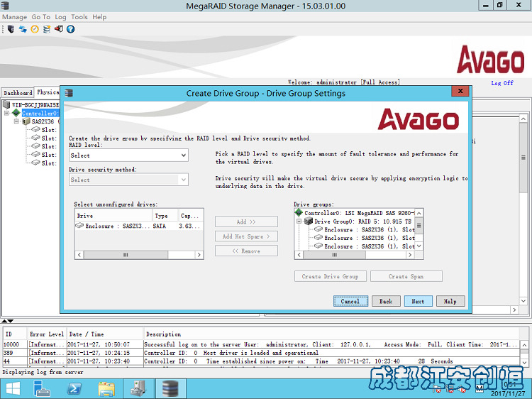532x399 pixels.
Task: Open the Log menu
Action: click(x=60, y=17)
